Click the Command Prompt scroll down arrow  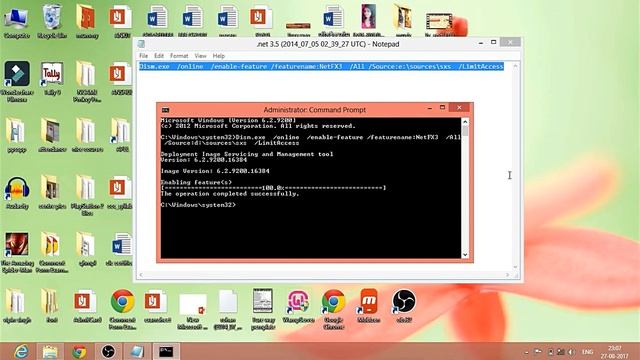(465, 255)
